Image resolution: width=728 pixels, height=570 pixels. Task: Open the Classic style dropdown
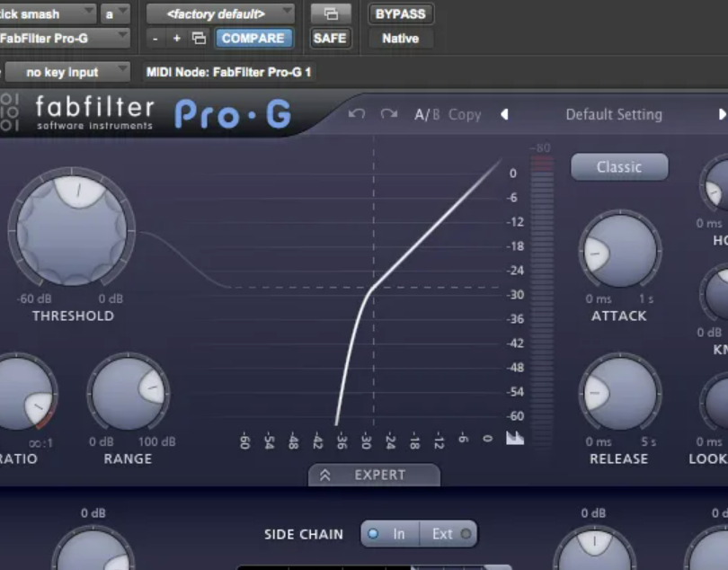tap(619, 166)
